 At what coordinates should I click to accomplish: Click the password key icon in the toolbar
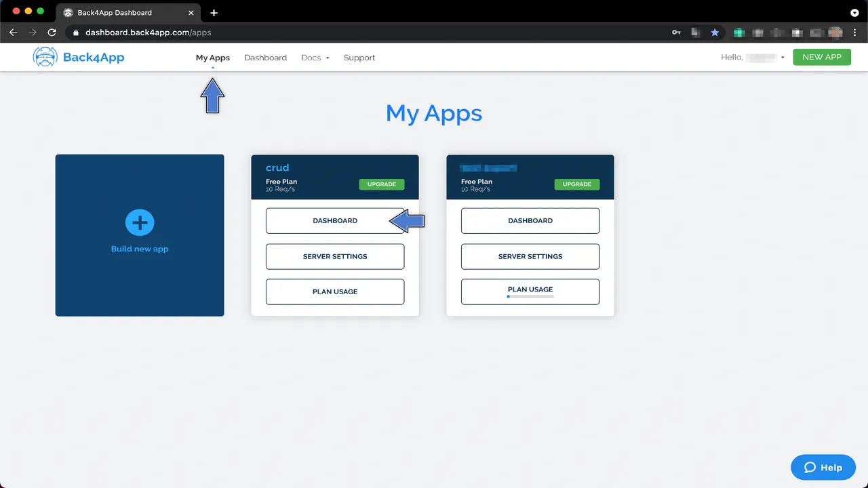676,32
